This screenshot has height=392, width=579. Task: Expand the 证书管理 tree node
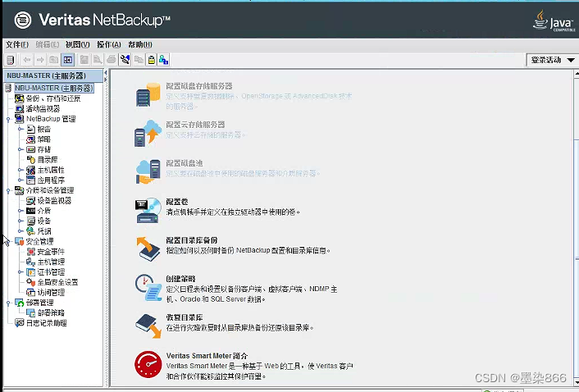pyautogui.click(x=20, y=272)
